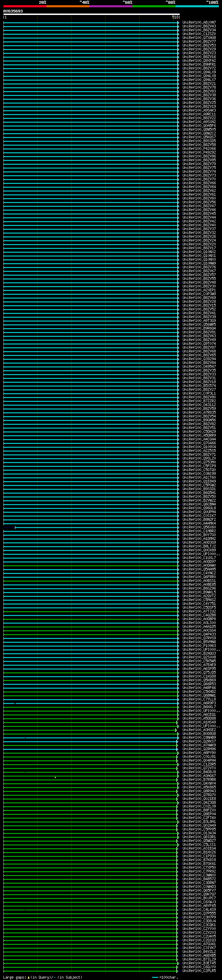This screenshot has height=980, width=222.
Task: Select the label UniRef100_Q1E849
Action: [199, 481]
